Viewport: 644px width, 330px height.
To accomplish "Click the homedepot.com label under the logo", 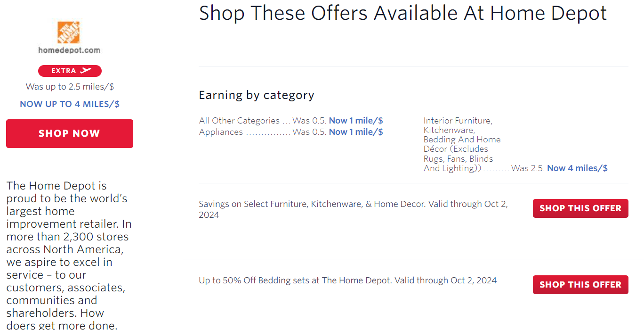I will [69, 49].
